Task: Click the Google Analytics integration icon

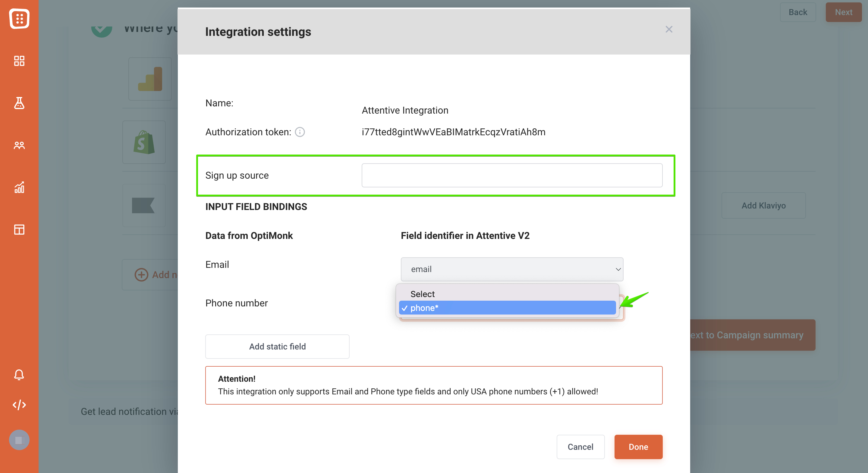Action: tap(150, 79)
